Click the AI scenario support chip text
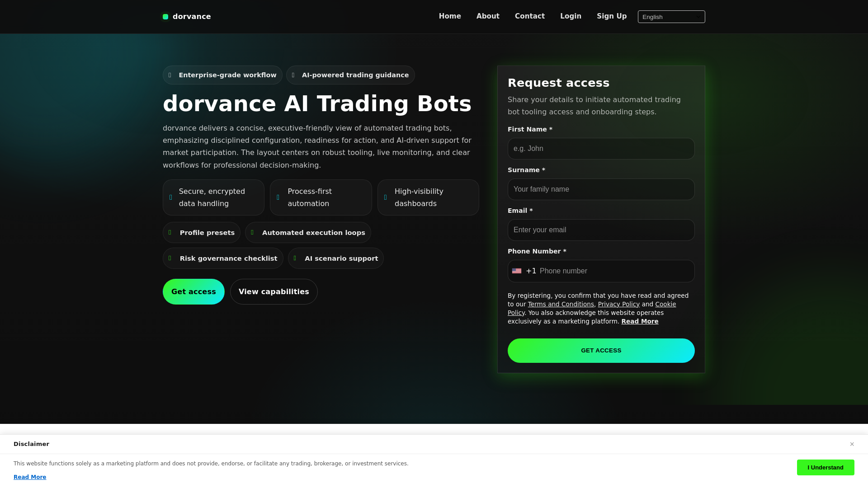Screen dimensions: 868x488 (341, 258)
